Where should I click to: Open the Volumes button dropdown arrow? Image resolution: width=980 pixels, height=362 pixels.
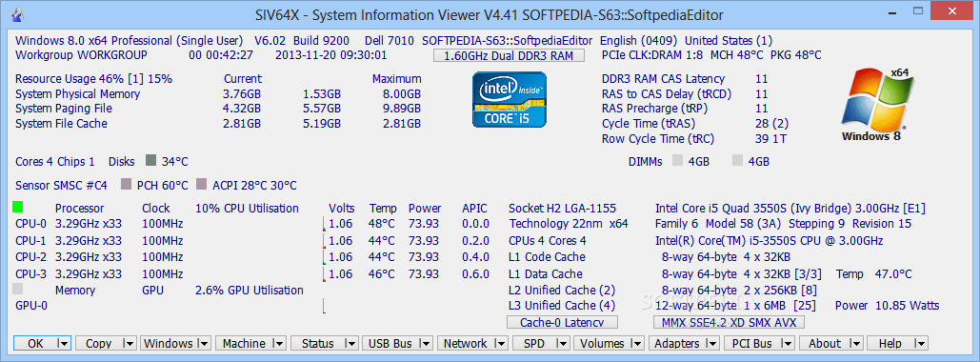[x=637, y=343]
